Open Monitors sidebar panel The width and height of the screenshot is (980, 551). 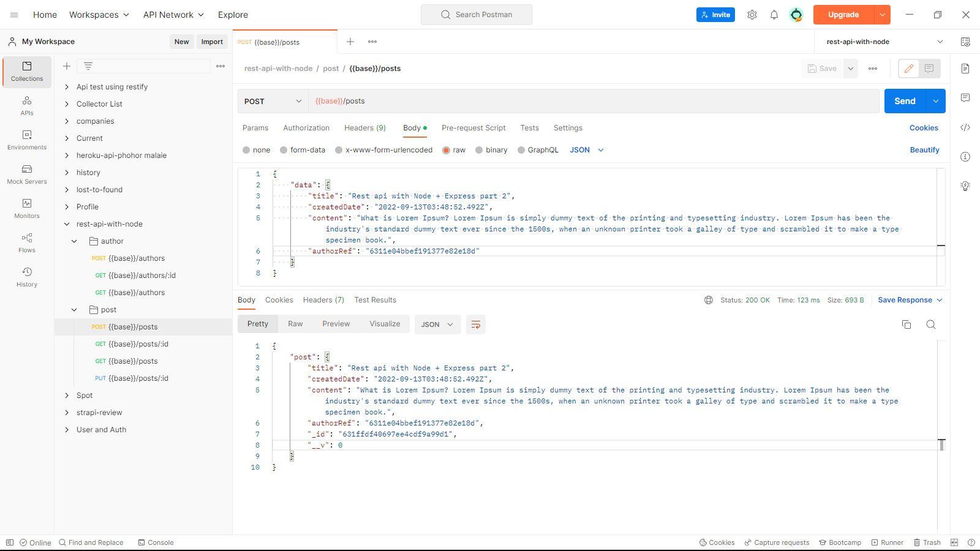tap(27, 208)
